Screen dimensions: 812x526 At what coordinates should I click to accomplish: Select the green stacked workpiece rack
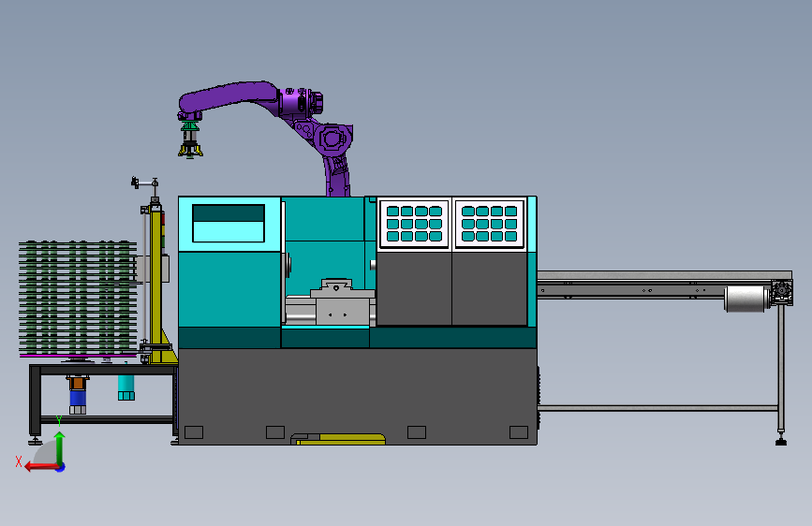78,298
